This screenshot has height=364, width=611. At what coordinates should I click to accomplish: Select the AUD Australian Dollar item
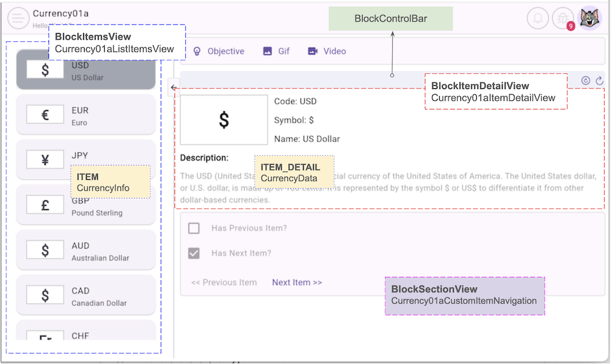[86, 251]
